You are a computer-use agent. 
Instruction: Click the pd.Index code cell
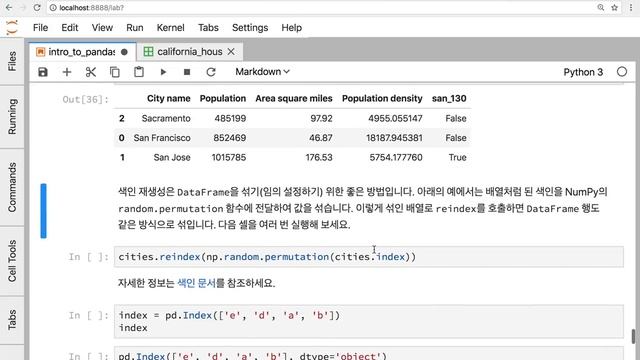369,322
